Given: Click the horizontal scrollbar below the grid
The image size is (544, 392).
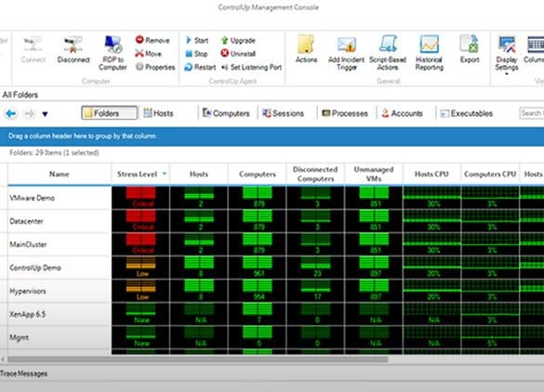Looking at the screenshot, I should pos(197,359).
